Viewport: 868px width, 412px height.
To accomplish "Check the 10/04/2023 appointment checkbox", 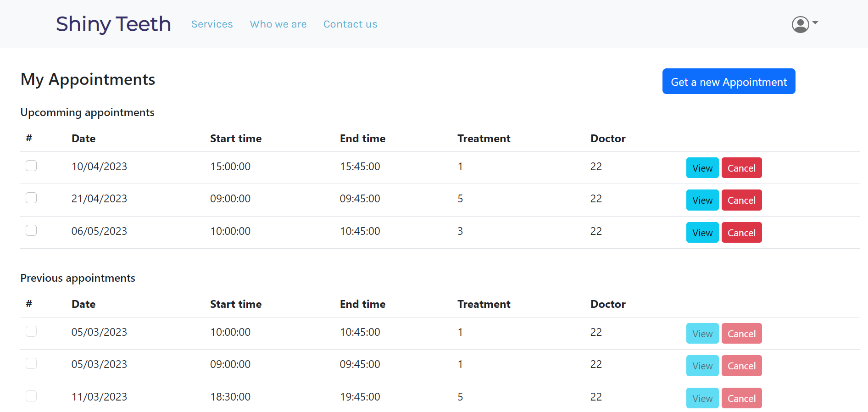I will [31, 166].
